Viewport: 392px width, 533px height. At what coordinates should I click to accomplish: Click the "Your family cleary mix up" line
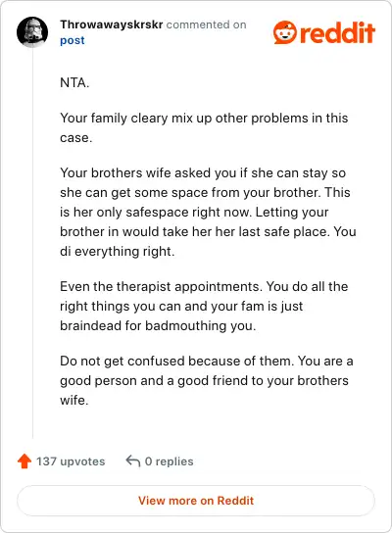click(x=204, y=118)
